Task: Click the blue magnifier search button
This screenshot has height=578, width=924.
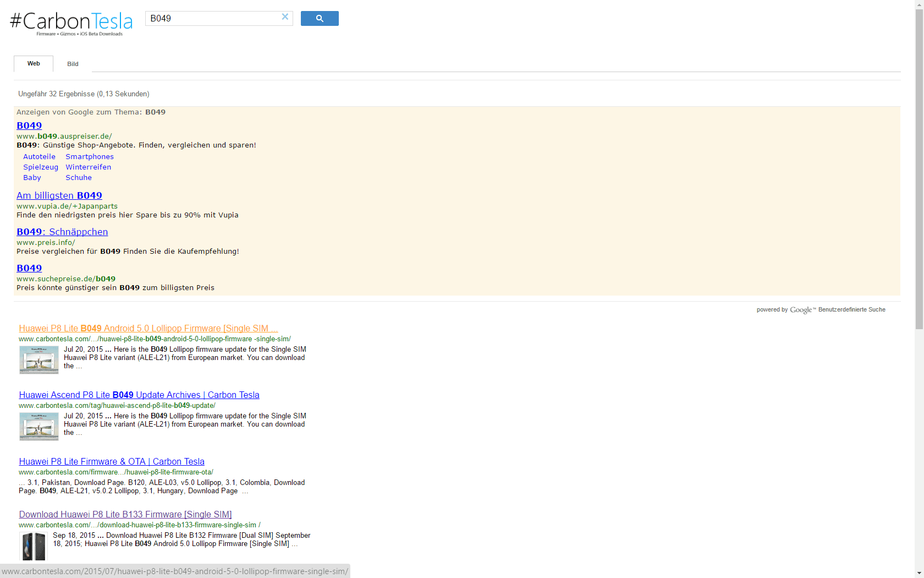Action: click(320, 18)
